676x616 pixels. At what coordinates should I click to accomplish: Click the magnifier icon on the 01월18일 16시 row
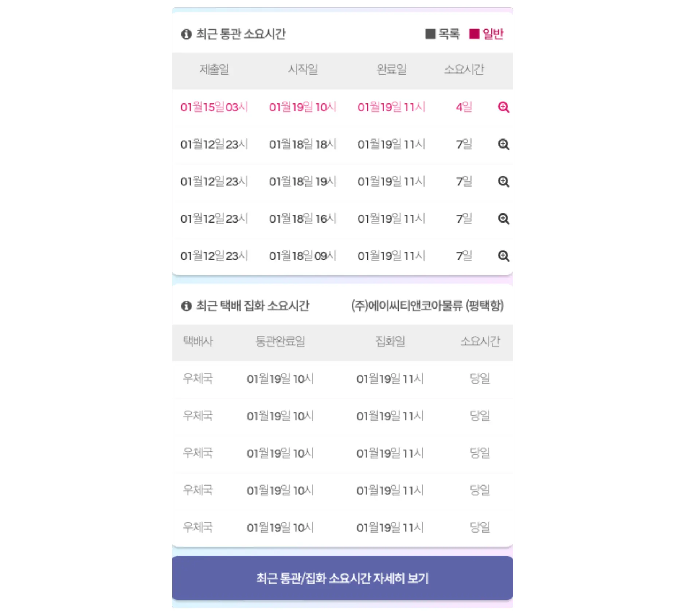click(504, 219)
